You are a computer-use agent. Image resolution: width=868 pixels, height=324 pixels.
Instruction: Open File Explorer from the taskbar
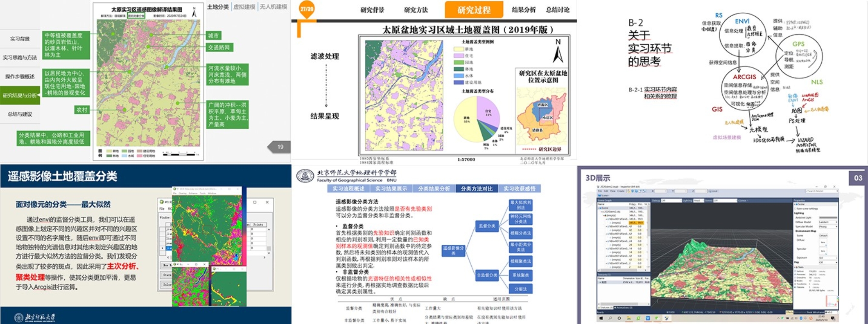click(x=629, y=318)
